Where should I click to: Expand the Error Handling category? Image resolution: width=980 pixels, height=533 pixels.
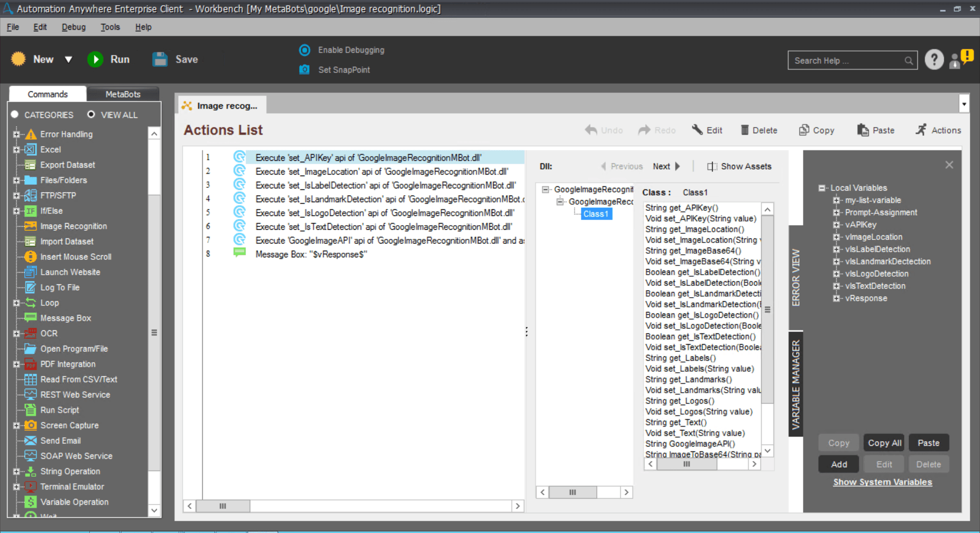click(16, 134)
